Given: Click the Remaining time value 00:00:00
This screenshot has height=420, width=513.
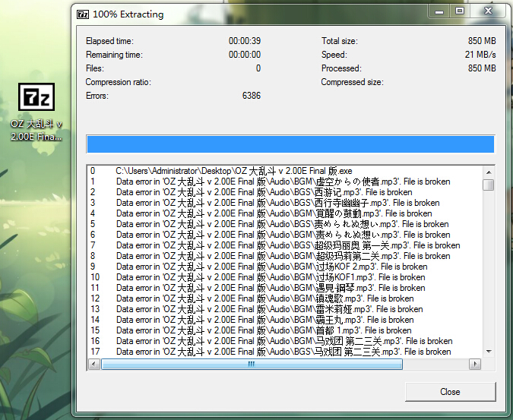Looking at the screenshot, I should click(x=245, y=55).
